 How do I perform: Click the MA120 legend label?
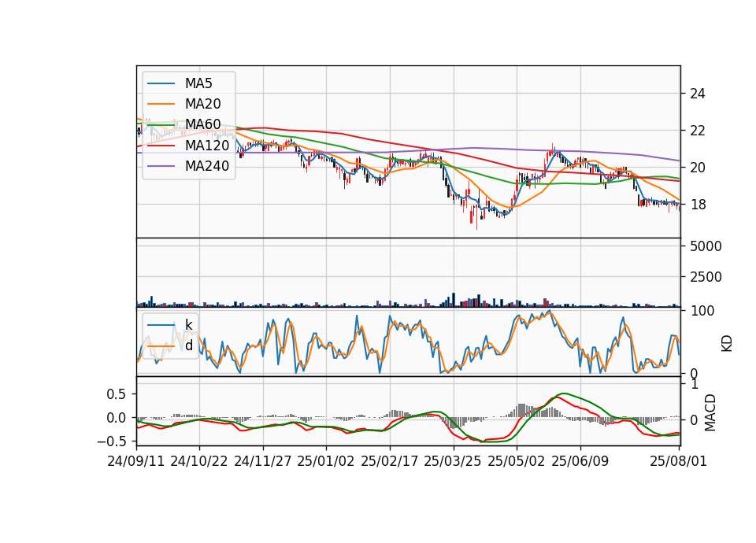(x=207, y=146)
